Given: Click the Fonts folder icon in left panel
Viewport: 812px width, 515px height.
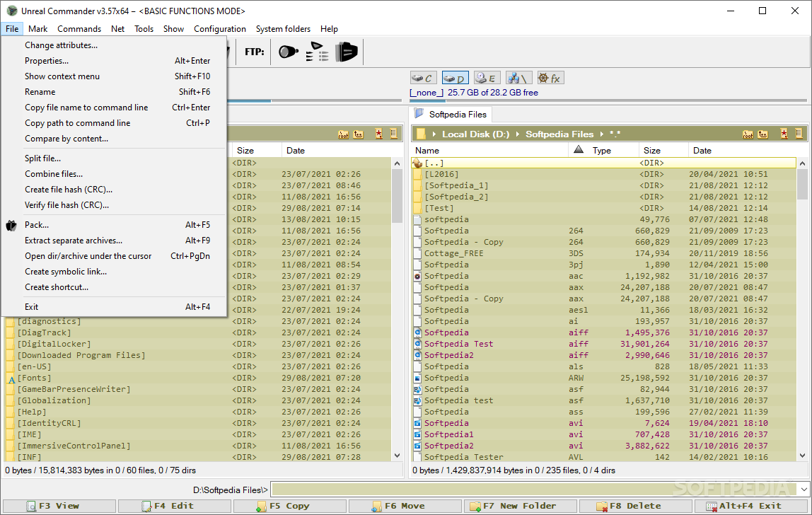Looking at the screenshot, I should point(11,378).
